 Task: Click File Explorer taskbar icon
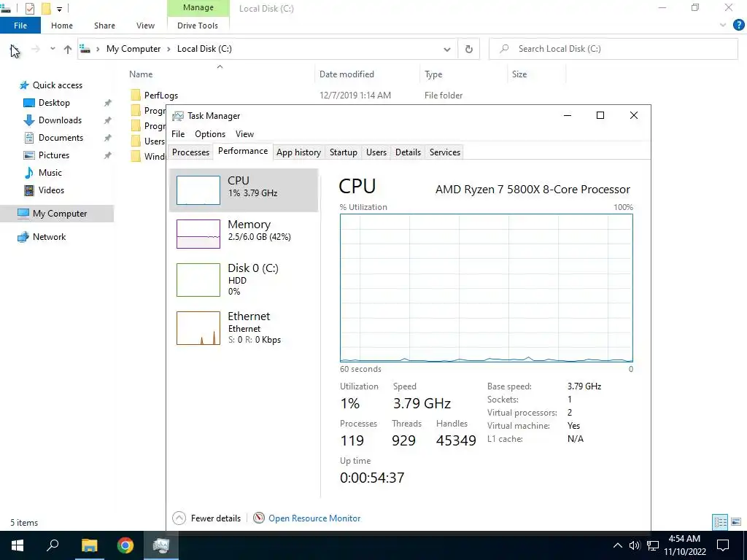89,545
